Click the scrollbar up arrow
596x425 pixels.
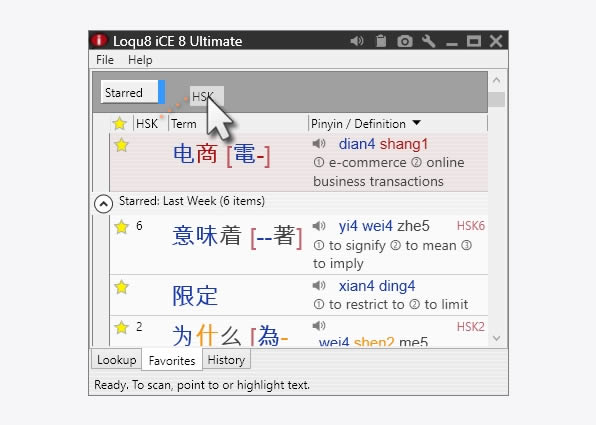pyautogui.click(x=496, y=80)
